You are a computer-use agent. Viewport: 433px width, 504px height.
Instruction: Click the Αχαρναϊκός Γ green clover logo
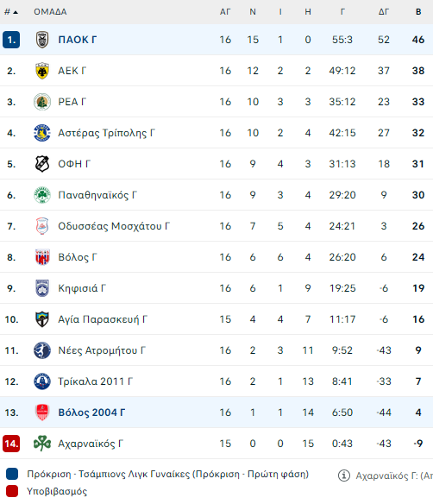[x=42, y=444]
